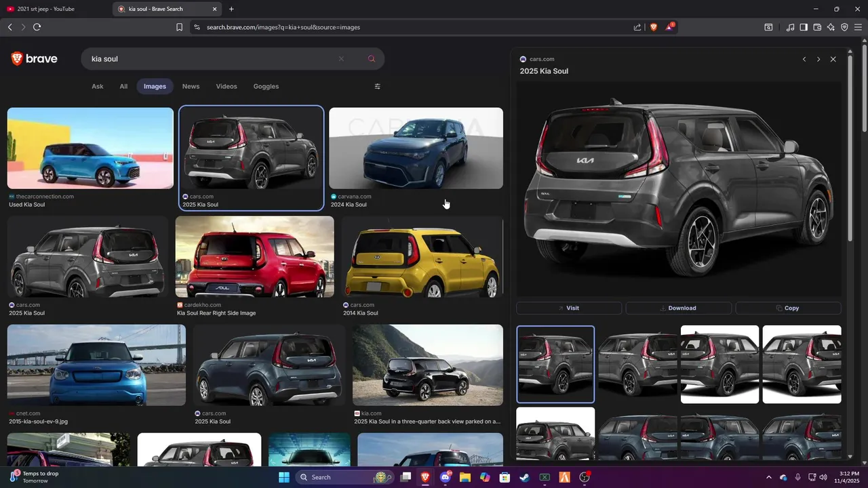Open the tab search toolbar icon
This screenshot has width=868, height=488.
tap(768, 27)
